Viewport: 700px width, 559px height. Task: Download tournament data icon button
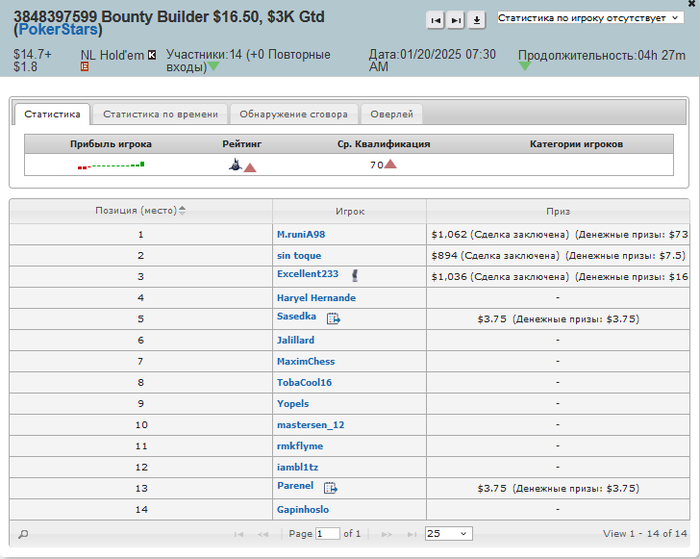click(x=477, y=20)
